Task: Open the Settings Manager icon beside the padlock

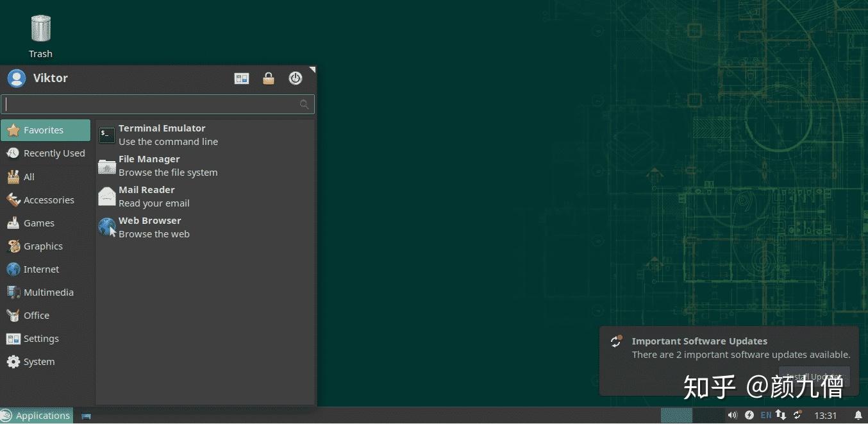Action: [x=242, y=78]
